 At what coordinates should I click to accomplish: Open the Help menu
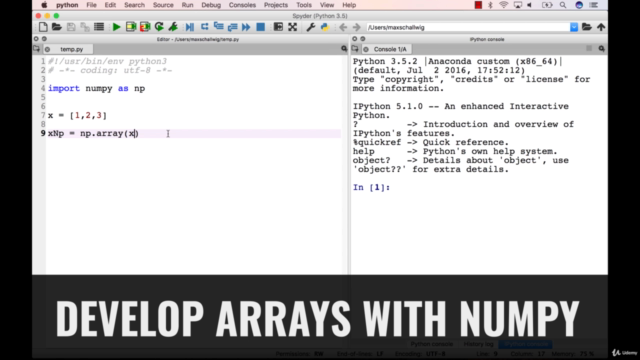pos(349,5)
